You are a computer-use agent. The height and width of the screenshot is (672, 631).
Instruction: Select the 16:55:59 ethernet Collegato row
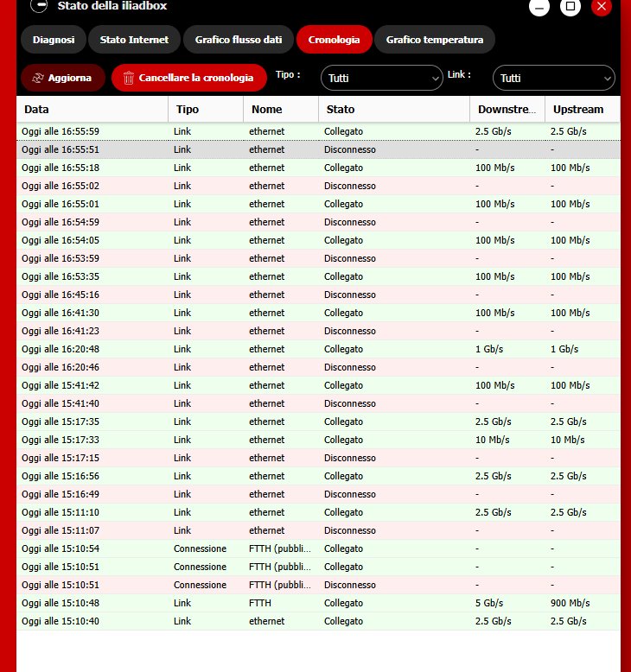click(x=318, y=131)
